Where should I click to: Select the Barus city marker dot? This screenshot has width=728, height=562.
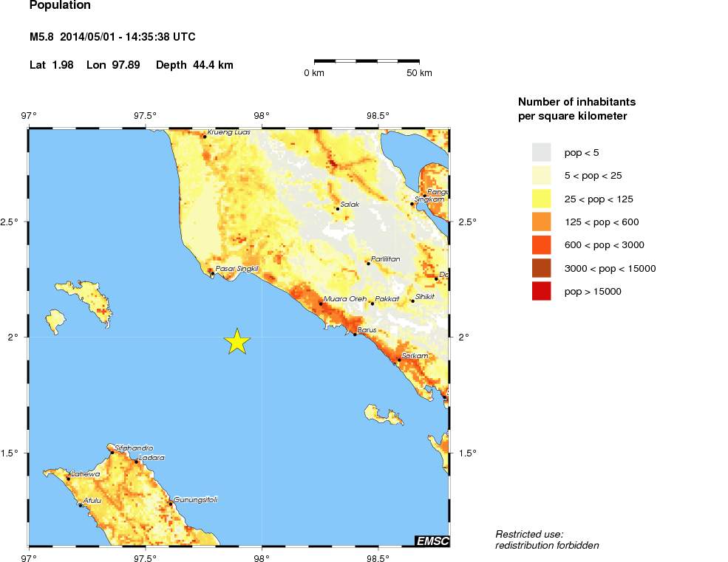click(355, 335)
